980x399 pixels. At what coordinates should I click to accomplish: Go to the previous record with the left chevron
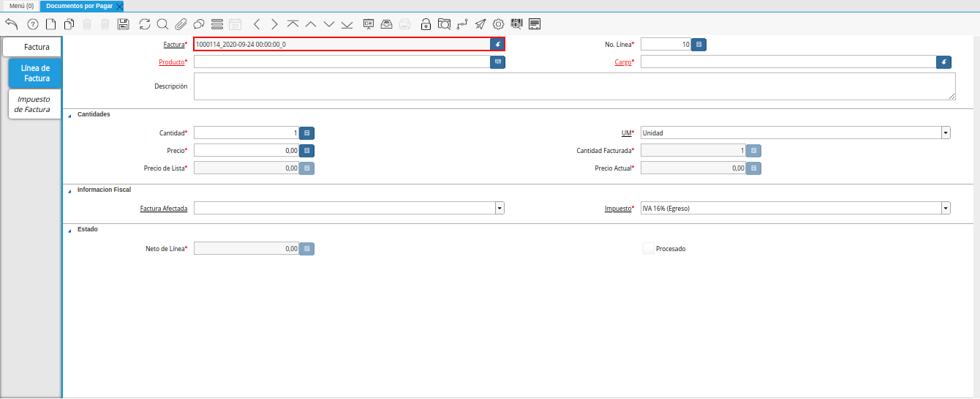click(257, 24)
